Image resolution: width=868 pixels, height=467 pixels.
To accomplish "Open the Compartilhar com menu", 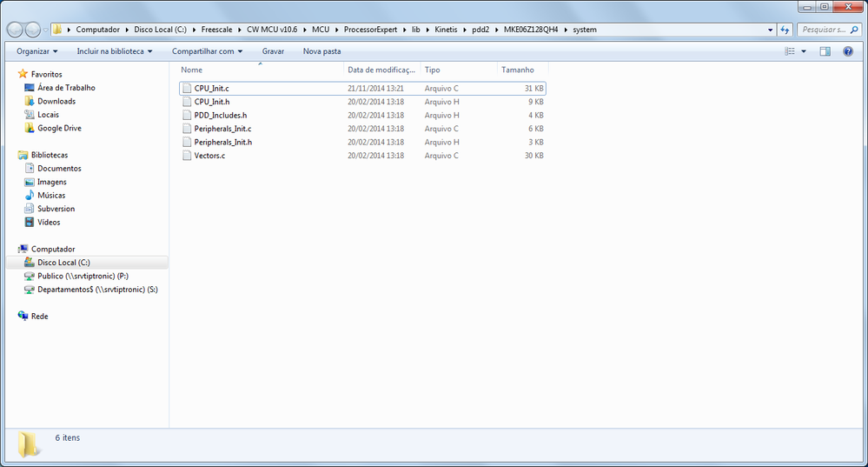I will [x=207, y=51].
